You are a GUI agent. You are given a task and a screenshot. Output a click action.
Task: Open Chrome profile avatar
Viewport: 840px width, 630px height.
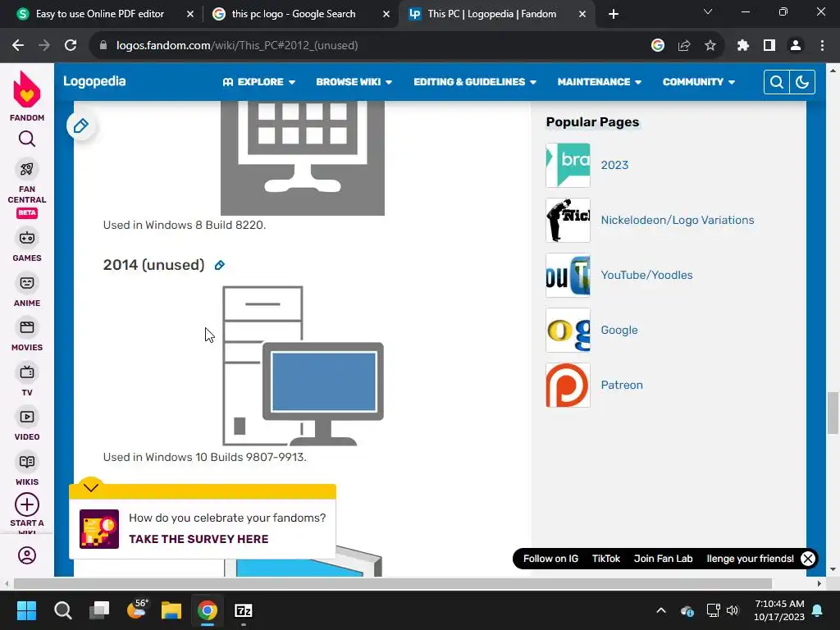tap(796, 46)
